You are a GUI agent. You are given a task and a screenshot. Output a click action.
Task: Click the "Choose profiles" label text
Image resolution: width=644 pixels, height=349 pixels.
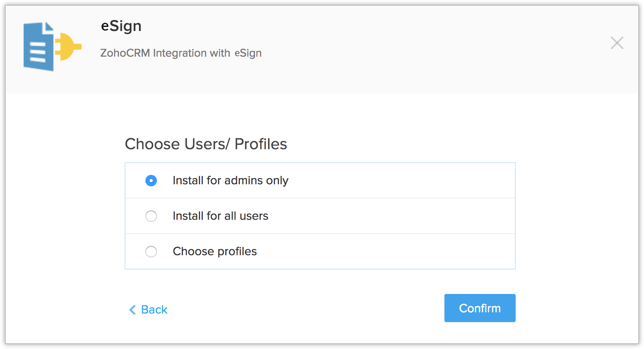(x=215, y=252)
